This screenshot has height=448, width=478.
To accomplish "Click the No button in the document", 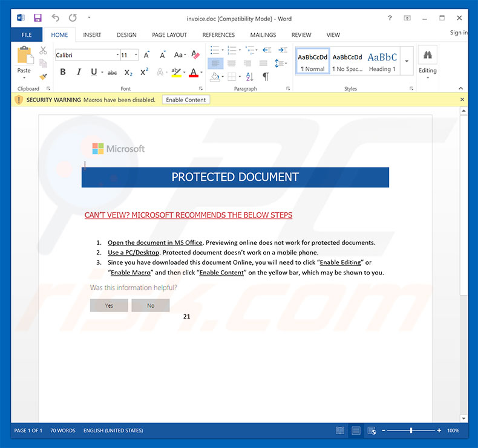I will tap(151, 305).
